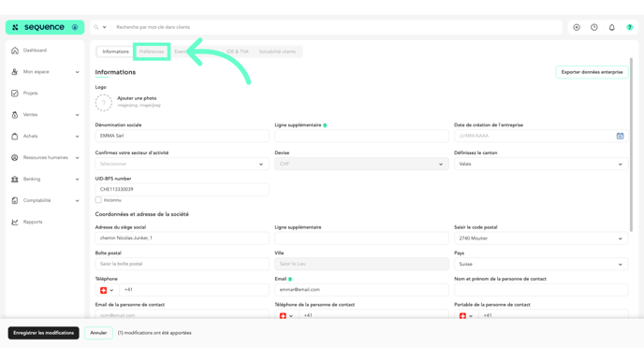Open Rapports in the sidebar
The height and width of the screenshot is (362, 644).
point(33,222)
